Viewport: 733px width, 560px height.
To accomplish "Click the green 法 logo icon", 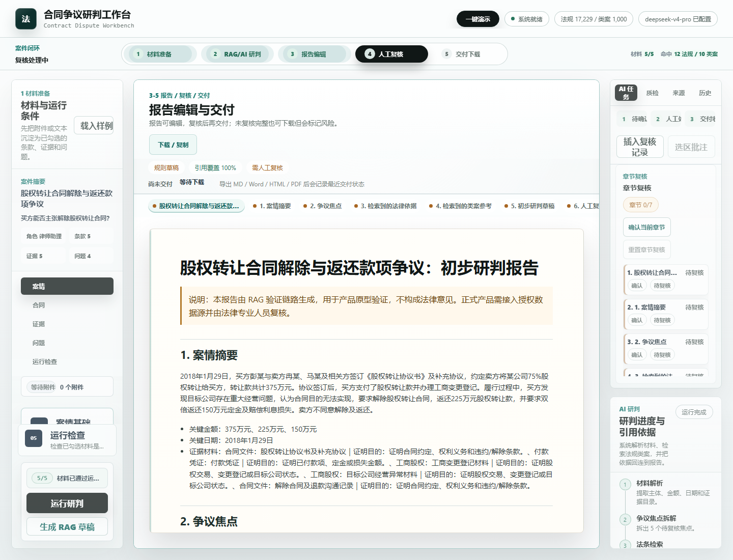I will [x=26, y=19].
